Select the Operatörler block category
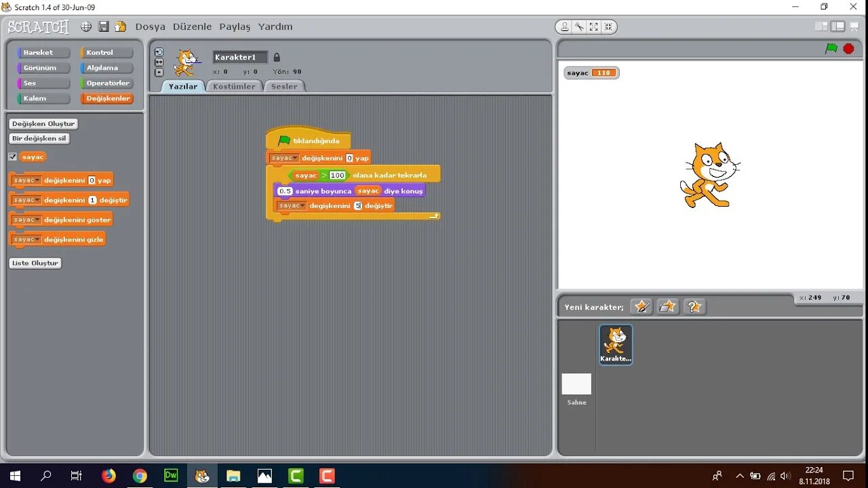This screenshot has width=868, height=488. click(x=106, y=83)
